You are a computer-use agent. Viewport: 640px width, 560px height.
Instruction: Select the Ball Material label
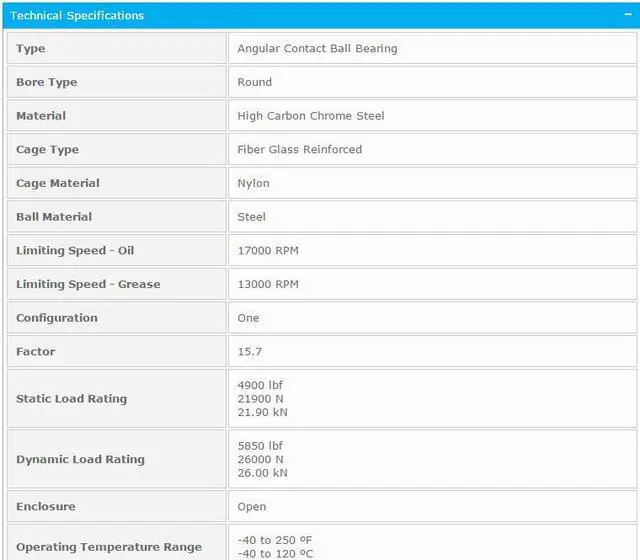tap(54, 217)
